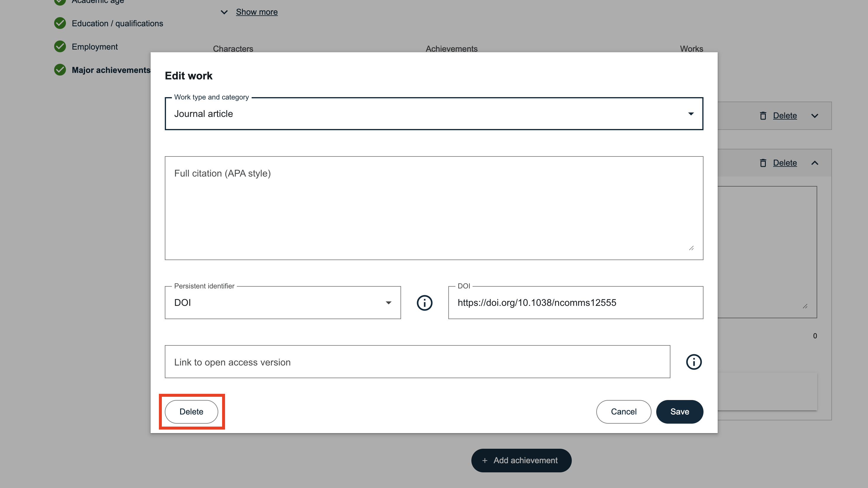Viewport: 868px width, 488px height.
Task: Click info icon beside Persistent identifier
Action: pyautogui.click(x=424, y=303)
